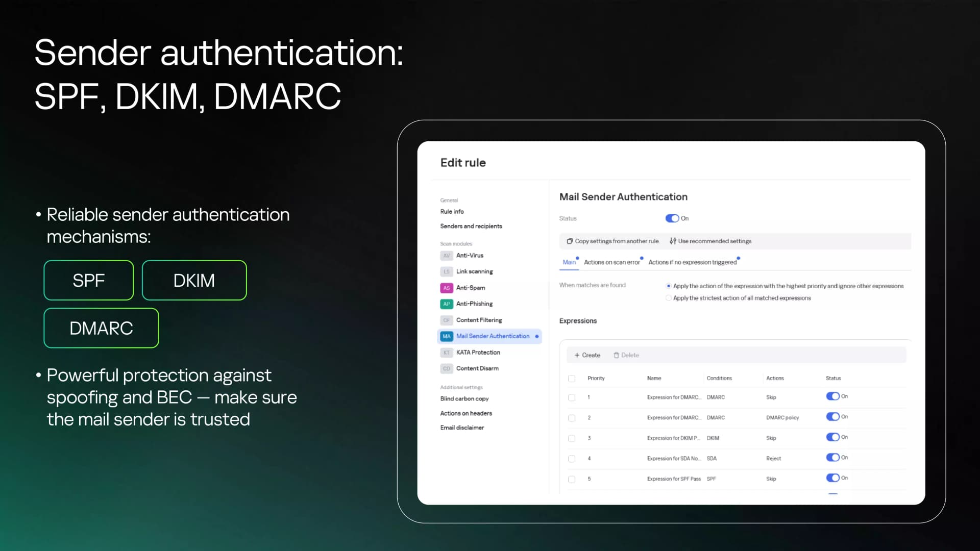Open Blind carbon copy settings
The height and width of the screenshot is (551, 980).
click(x=464, y=399)
